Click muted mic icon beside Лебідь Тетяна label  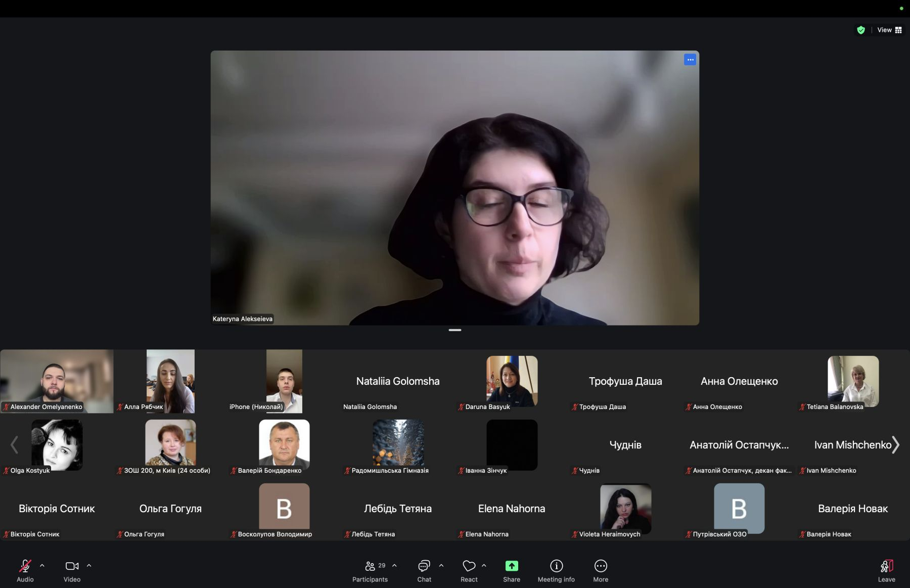click(347, 534)
